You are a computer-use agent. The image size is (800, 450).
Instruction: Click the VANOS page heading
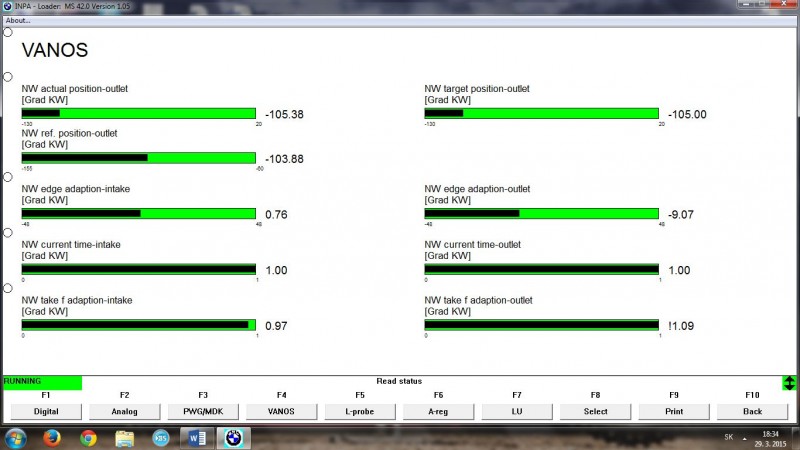55,50
